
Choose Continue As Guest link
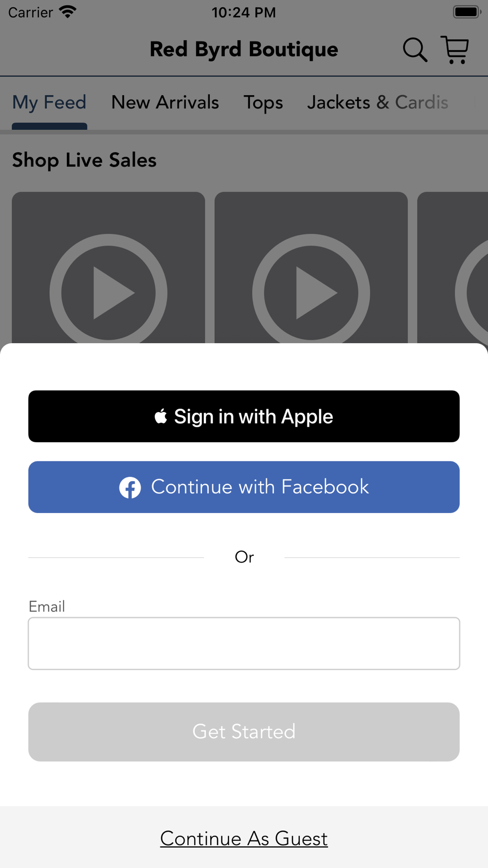244,839
